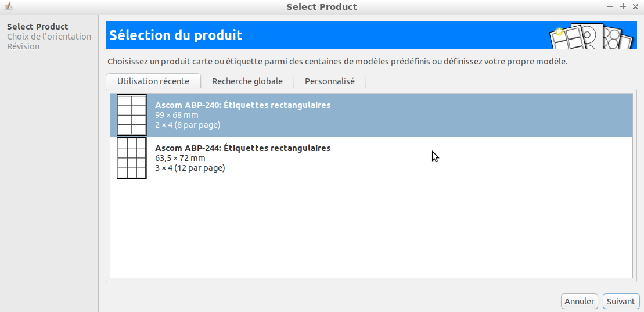This screenshot has height=312, width=644.
Task: Open the Recherche globale tab
Action: 247,81
